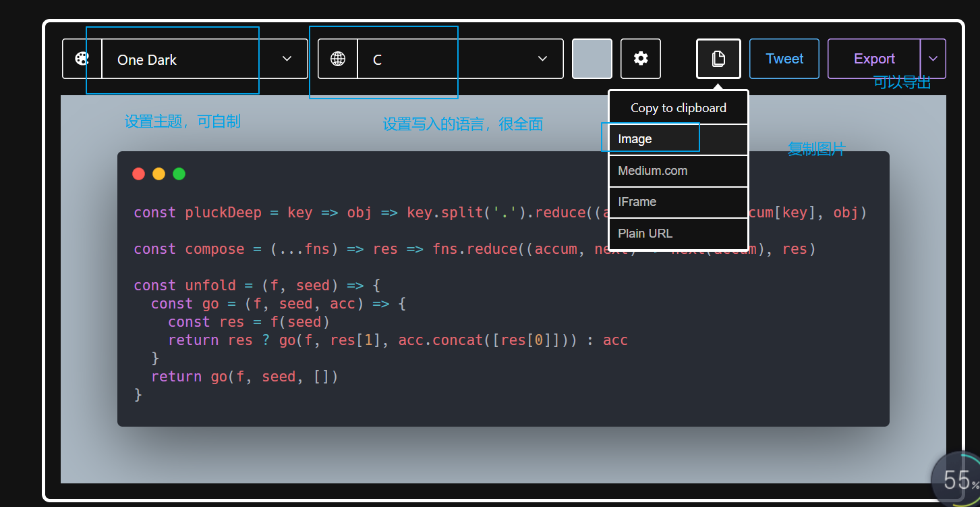Open settings gear button
The height and width of the screenshot is (507, 980).
point(641,59)
